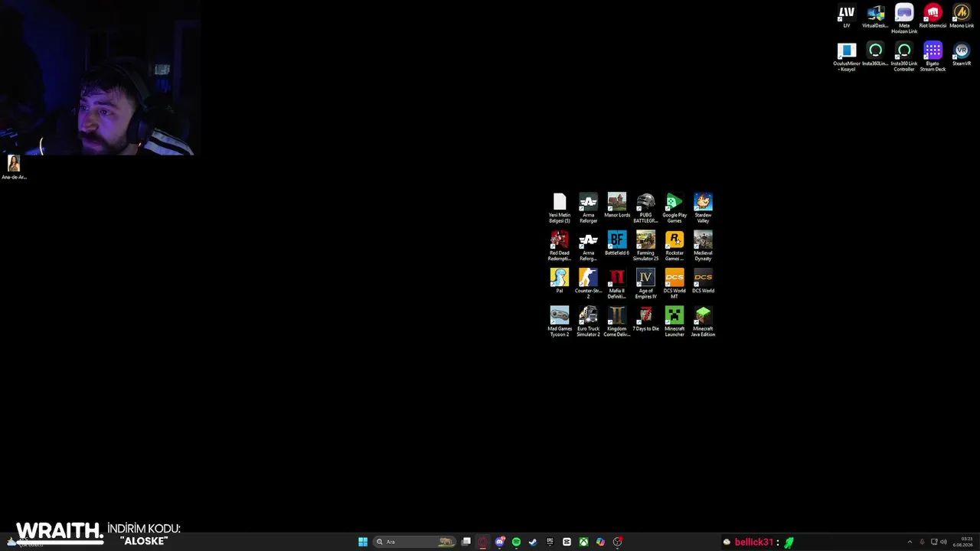980x551 pixels.
Task: Open the Minecraft Launcher shortcut
Action: (675, 321)
